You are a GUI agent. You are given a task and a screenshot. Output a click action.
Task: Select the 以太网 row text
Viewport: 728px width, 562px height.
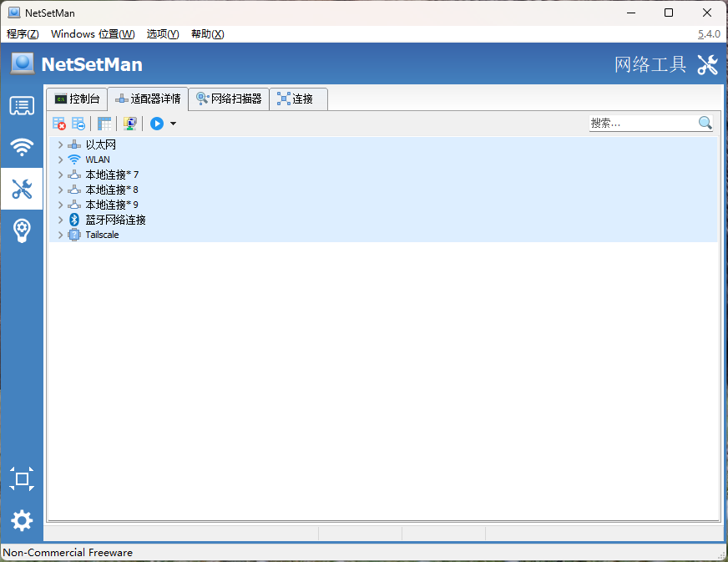(100, 145)
